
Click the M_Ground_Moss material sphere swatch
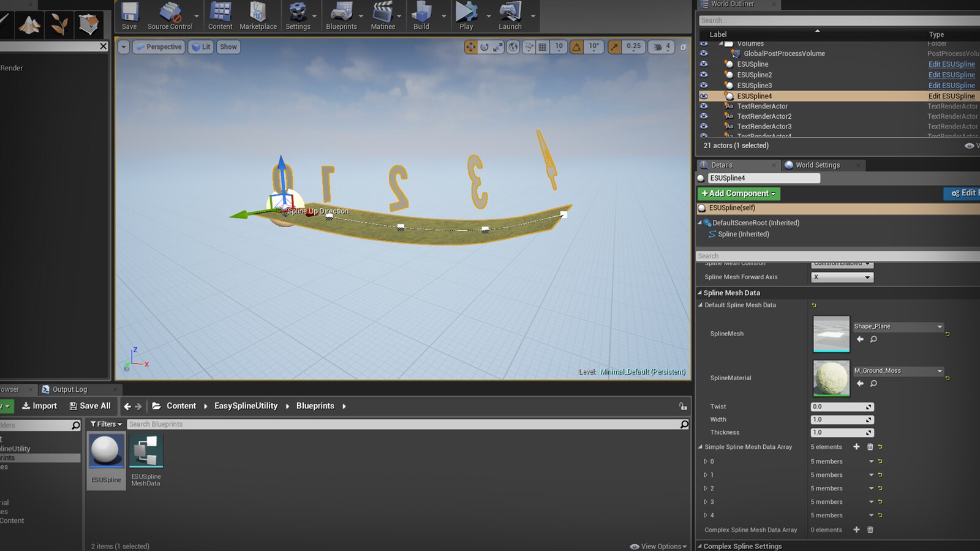(831, 378)
